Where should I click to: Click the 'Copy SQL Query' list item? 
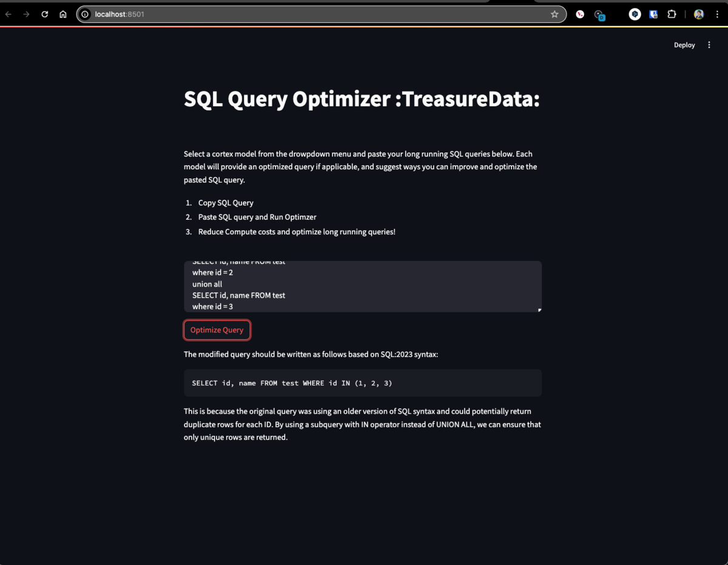pos(226,203)
